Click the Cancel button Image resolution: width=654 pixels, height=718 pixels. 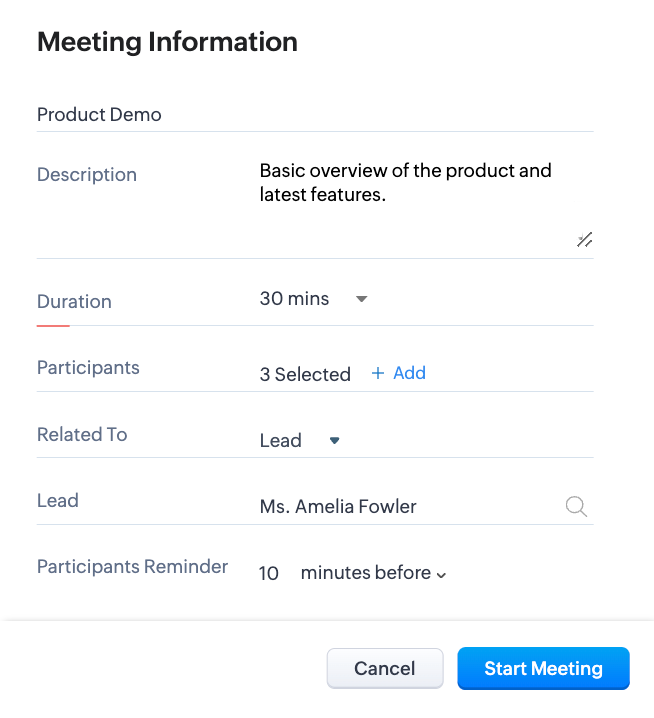click(x=385, y=669)
